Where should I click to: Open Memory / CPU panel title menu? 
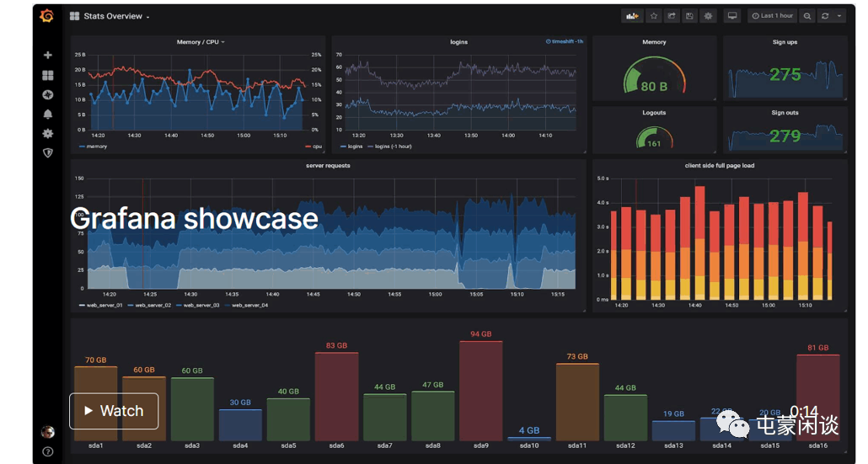(201, 42)
